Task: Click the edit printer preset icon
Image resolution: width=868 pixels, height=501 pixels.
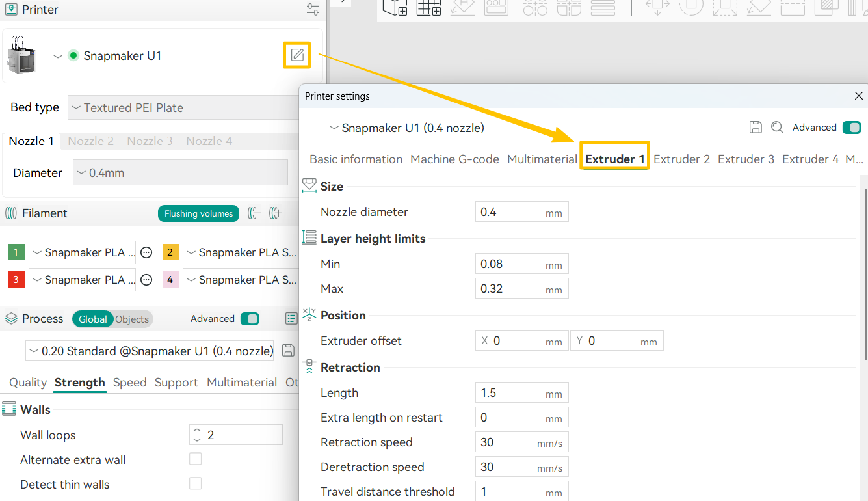Action: coord(297,55)
